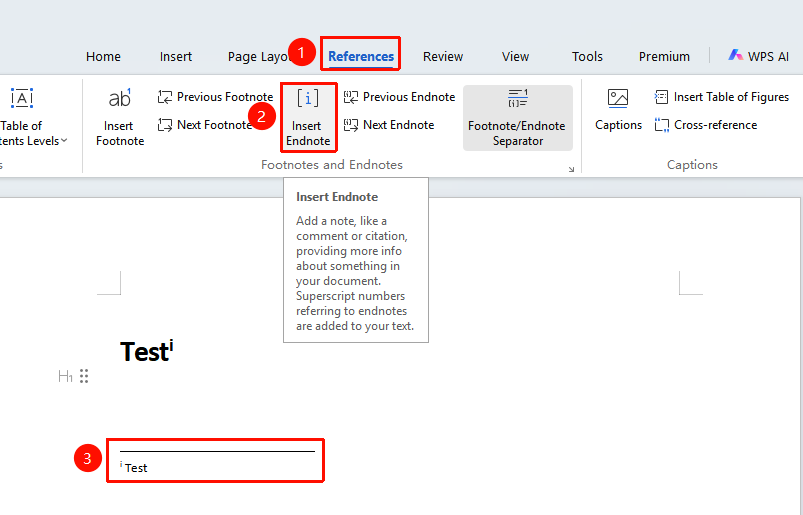Switch to the Insert tab

coord(176,56)
